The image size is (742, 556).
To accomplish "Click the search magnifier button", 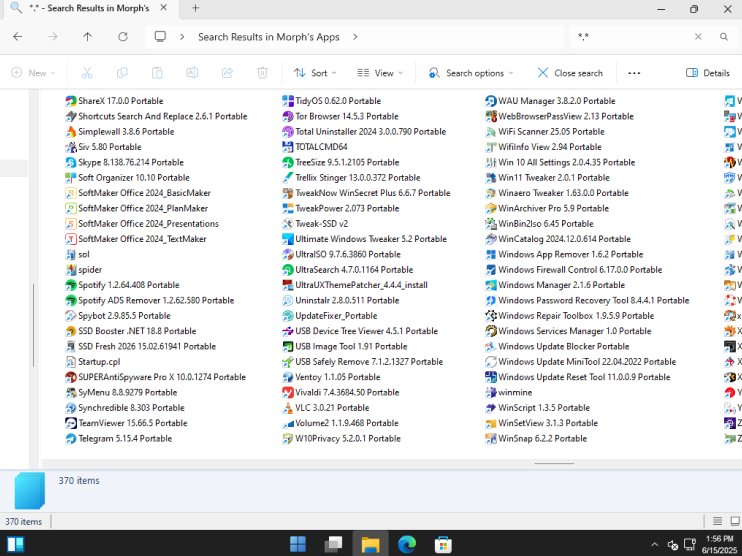I will click(724, 37).
